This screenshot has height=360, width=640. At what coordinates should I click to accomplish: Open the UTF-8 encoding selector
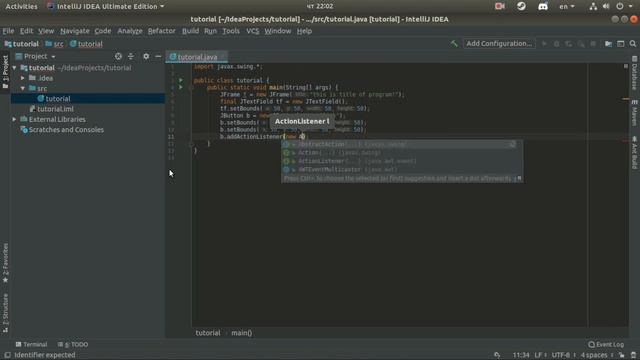point(563,355)
